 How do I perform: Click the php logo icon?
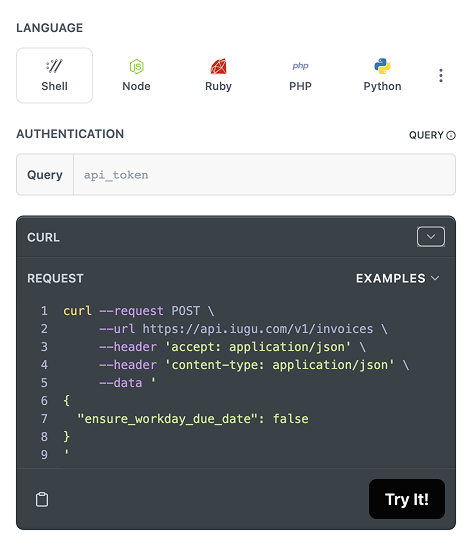click(300, 66)
